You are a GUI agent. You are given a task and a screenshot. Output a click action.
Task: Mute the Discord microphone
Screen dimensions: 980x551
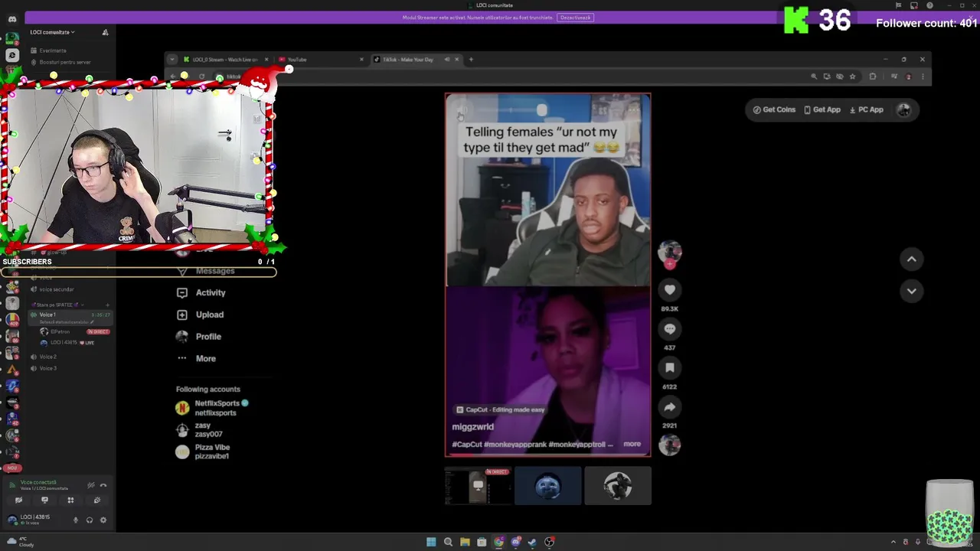(75, 520)
